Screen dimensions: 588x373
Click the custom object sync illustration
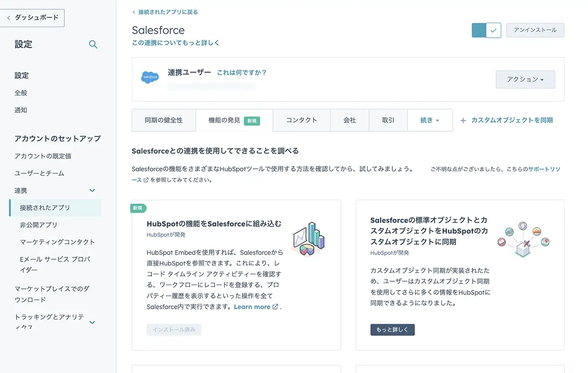(523, 239)
